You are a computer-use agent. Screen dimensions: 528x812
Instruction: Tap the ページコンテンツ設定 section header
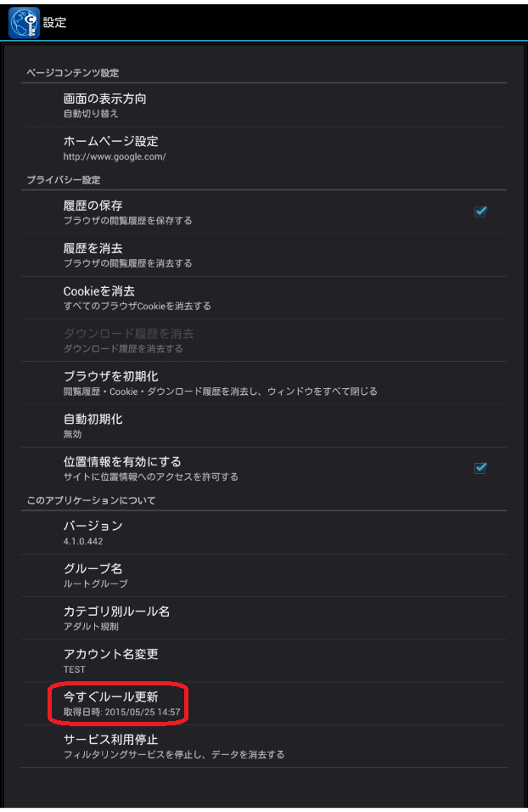[73, 73]
